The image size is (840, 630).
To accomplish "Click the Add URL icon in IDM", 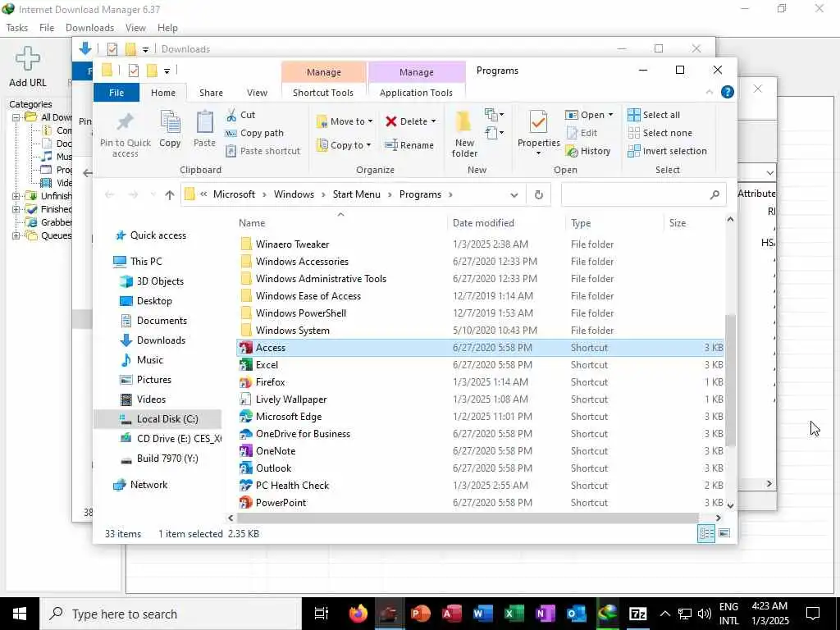I will (27, 59).
